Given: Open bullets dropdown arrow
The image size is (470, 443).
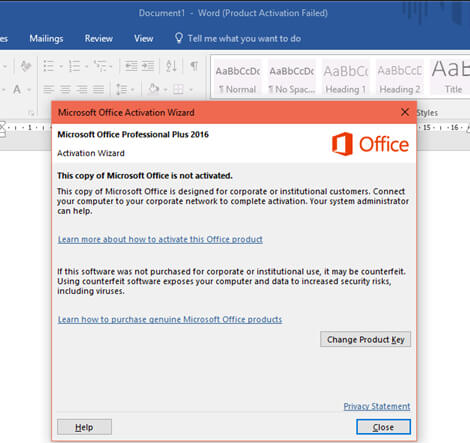Looking at the screenshot, I should (x=61, y=66).
